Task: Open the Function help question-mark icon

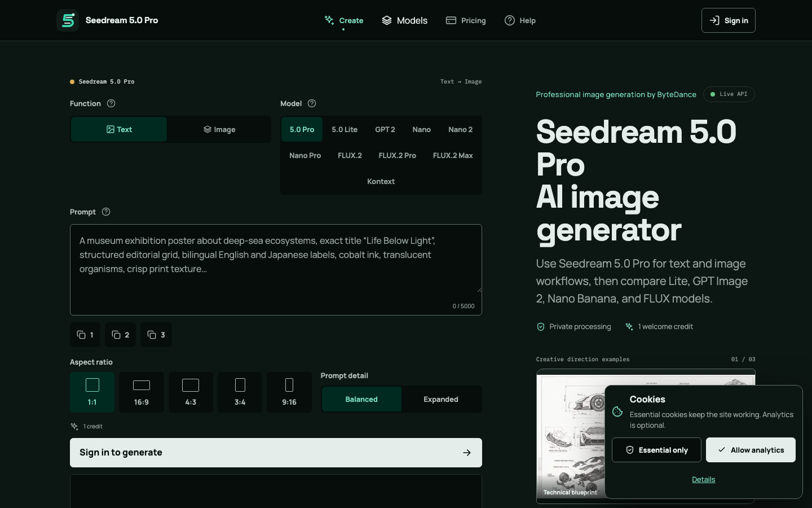Action: click(x=111, y=103)
